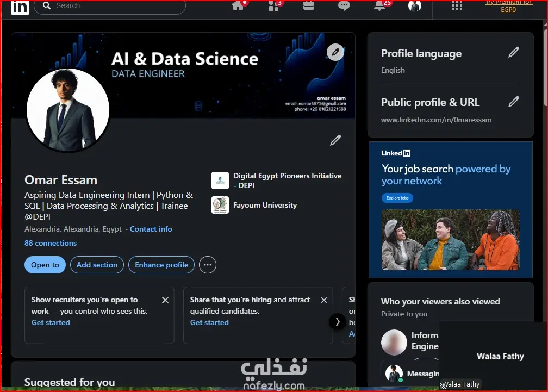
Task: Click Get started on the hiring card
Action: pos(209,322)
